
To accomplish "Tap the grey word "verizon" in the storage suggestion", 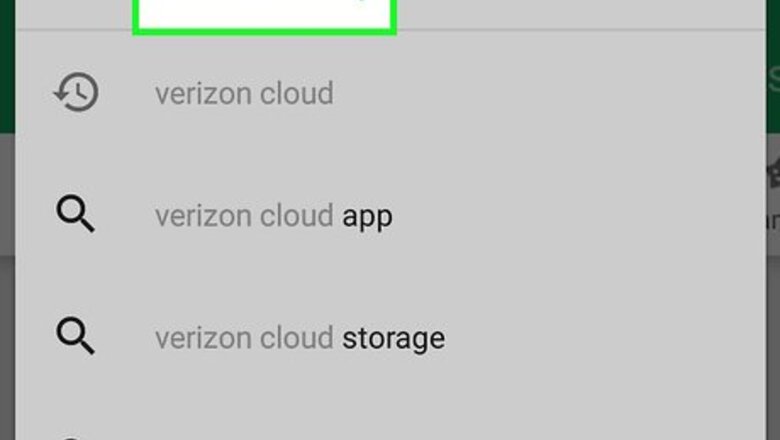I will 200,338.
